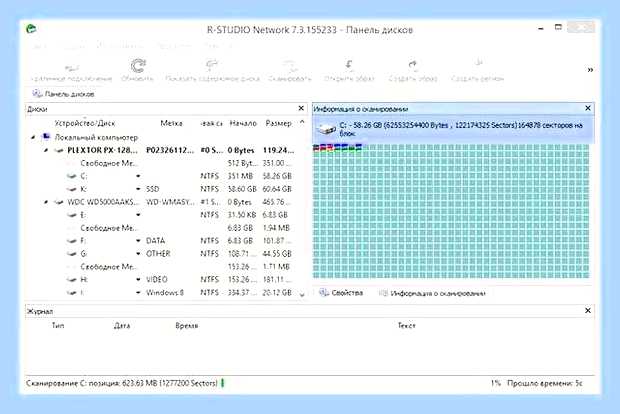
Task: Click the remote connection toolbar button
Action: (71, 71)
